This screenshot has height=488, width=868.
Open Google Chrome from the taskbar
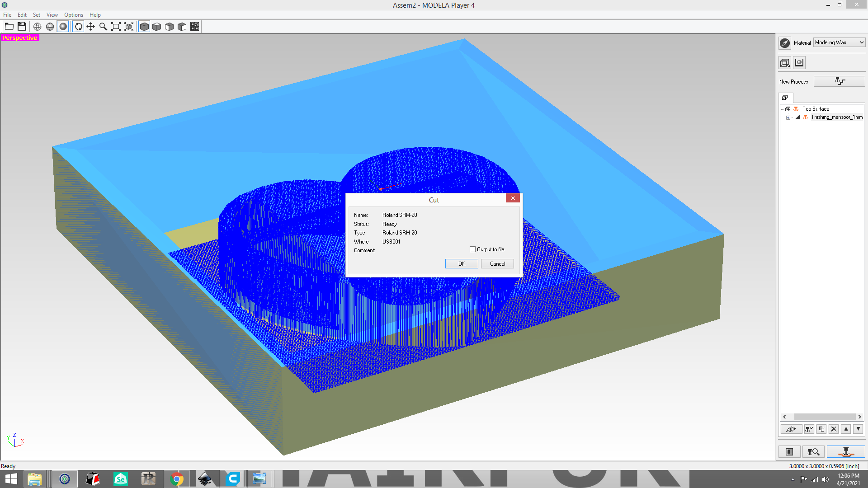pos(177,479)
